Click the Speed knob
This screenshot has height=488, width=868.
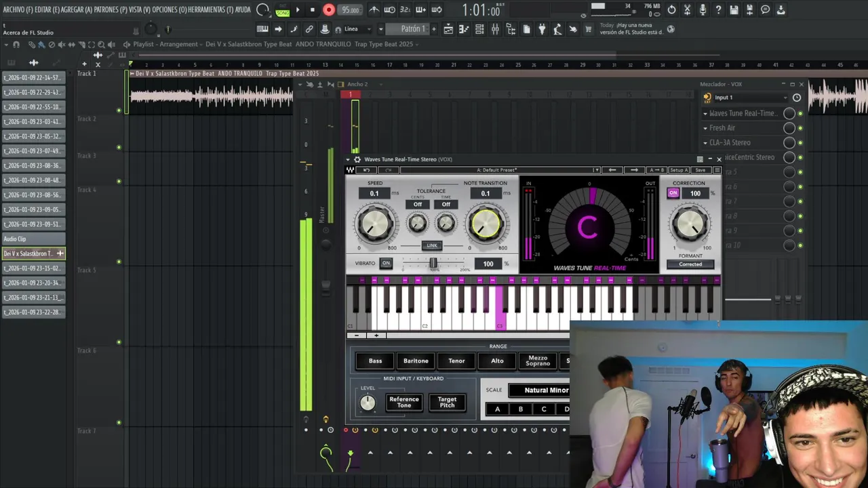374,224
